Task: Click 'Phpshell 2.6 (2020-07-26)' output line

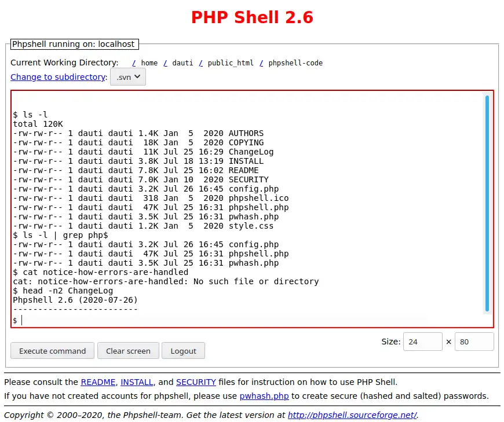Action: point(75,300)
